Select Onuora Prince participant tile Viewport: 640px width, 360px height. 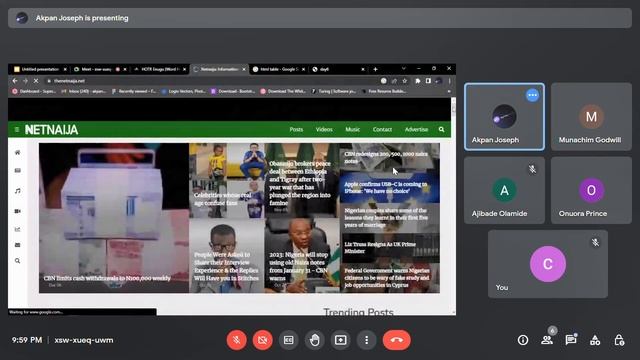[x=591, y=190]
